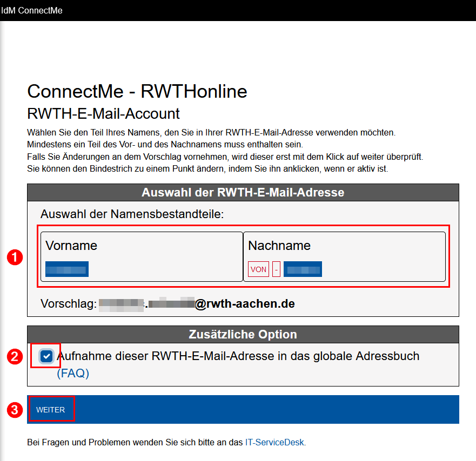Click the IdM ConnectMe header label
Viewport: 476px width, 461px height.
click(32, 10)
